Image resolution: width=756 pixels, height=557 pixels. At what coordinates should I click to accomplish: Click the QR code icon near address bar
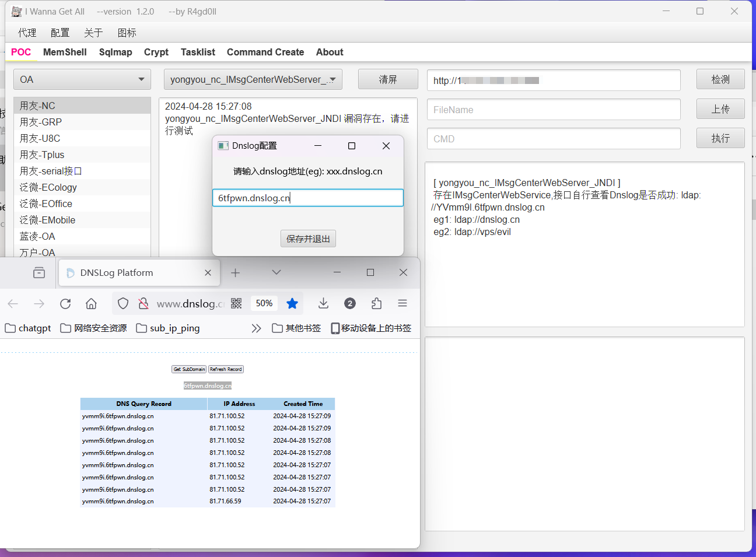236,303
